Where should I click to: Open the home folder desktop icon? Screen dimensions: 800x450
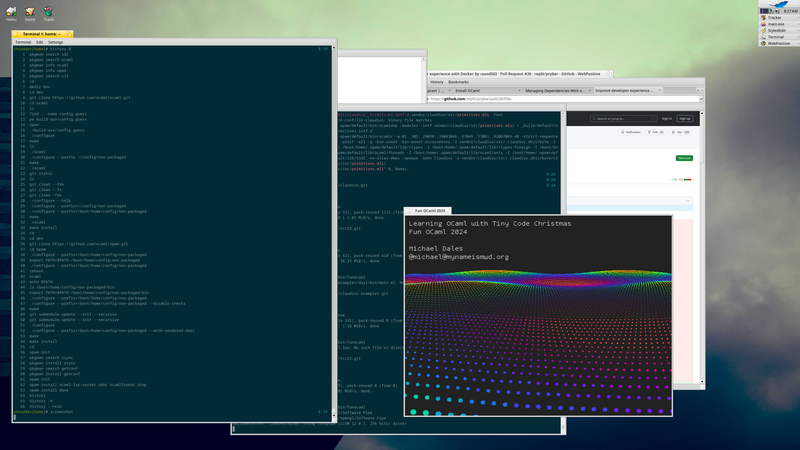click(x=30, y=14)
